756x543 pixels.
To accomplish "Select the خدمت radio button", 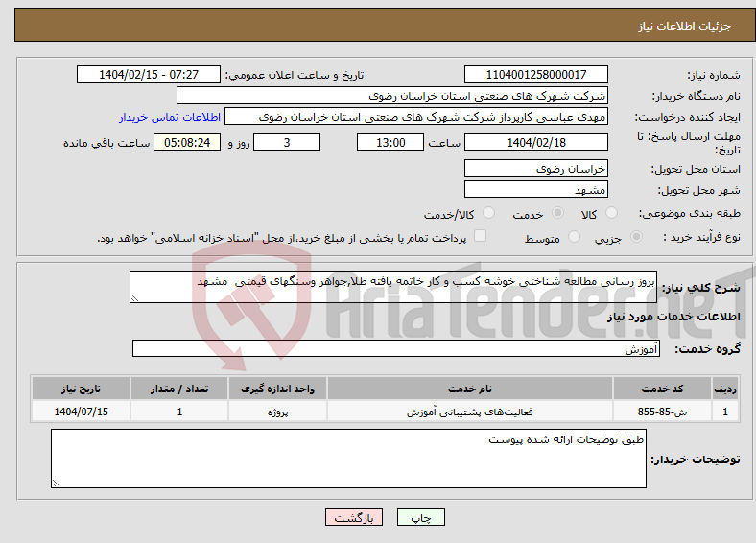I will (557, 213).
